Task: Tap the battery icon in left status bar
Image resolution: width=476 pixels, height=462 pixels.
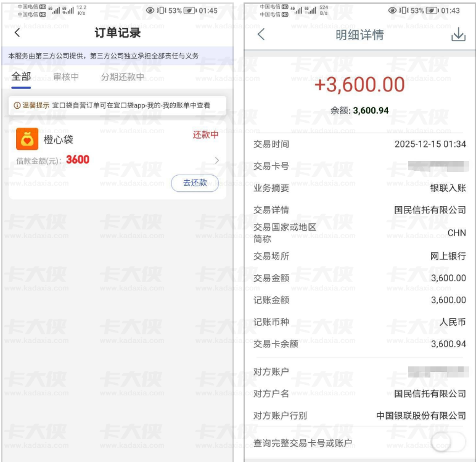Action: click(189, 10)
